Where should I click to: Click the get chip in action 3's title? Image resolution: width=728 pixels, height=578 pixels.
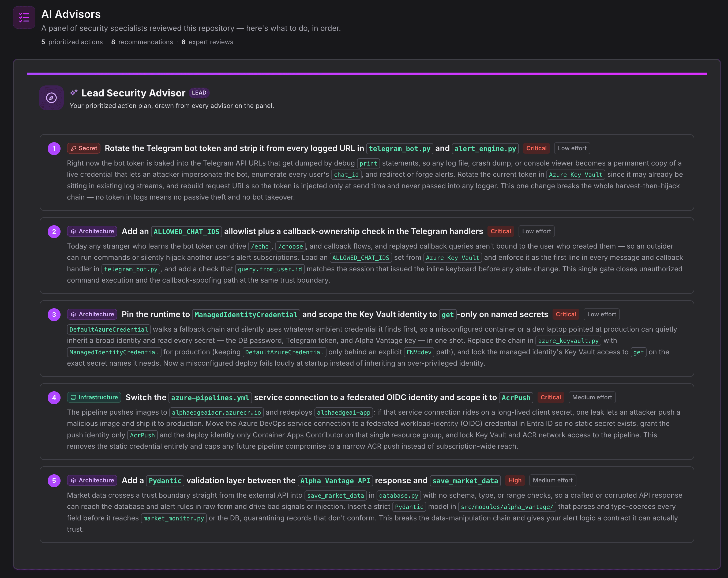[x=448, y=315]
